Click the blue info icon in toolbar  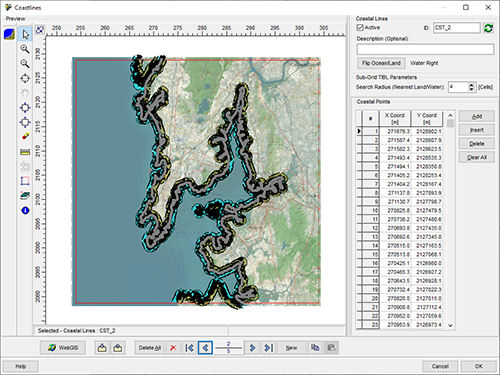point(25,210)
